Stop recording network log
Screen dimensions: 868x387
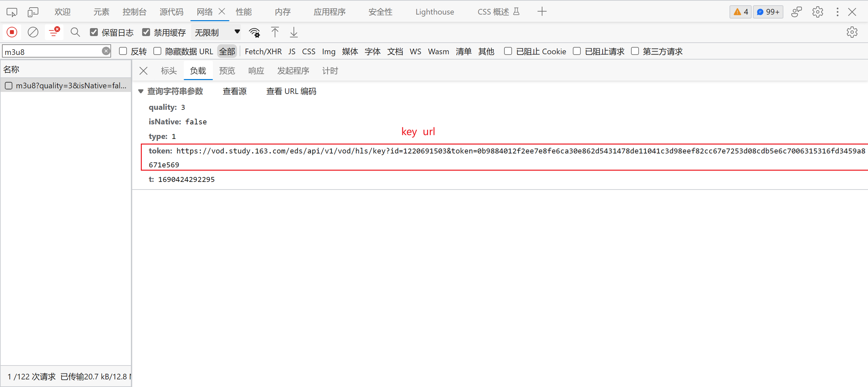click(12, 32)
